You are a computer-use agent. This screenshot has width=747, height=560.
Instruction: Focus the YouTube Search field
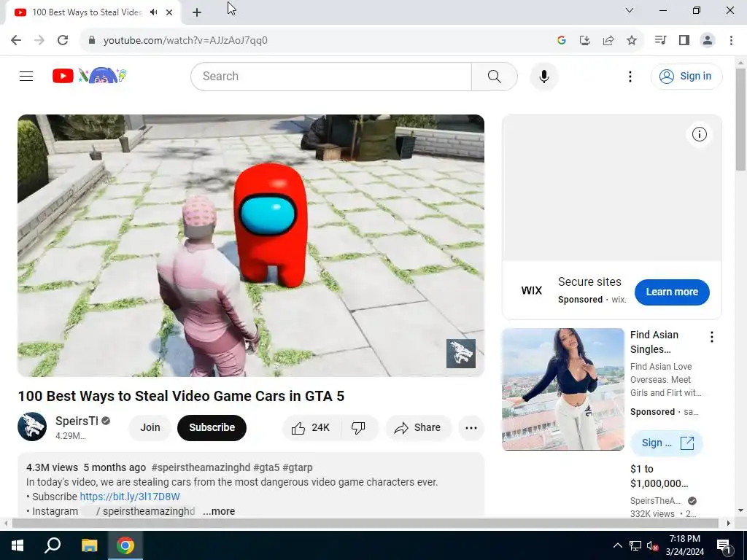coord(331,76)
